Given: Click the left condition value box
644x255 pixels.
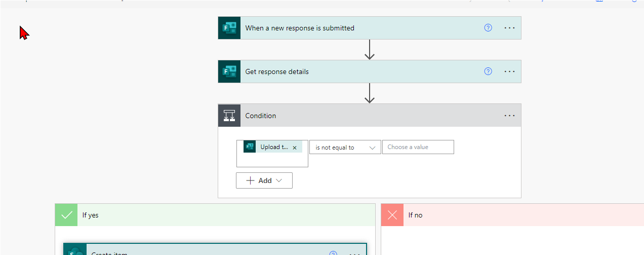Looking at the screenshot, I should (x=272, y=154).
